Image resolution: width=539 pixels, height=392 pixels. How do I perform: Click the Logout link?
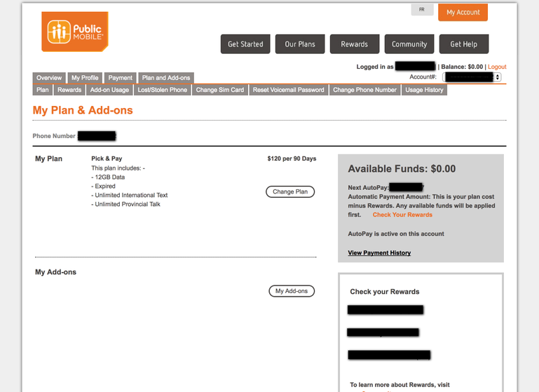[x=497, y=67]
